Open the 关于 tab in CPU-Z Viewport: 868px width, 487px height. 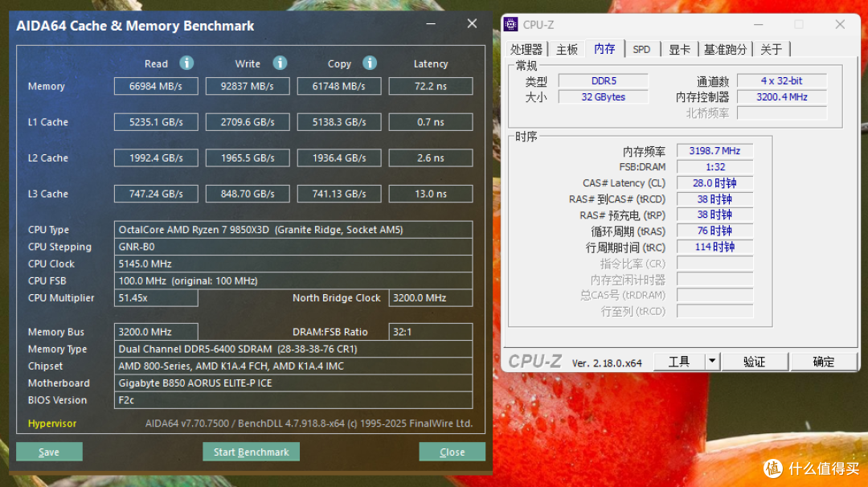tap(771, 49)
